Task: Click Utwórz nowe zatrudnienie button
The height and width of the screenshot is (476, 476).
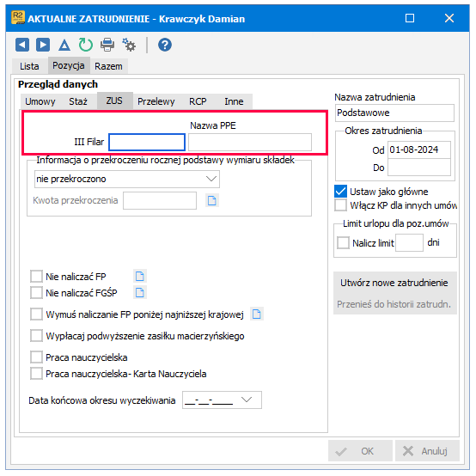Action: coord(394,283)
